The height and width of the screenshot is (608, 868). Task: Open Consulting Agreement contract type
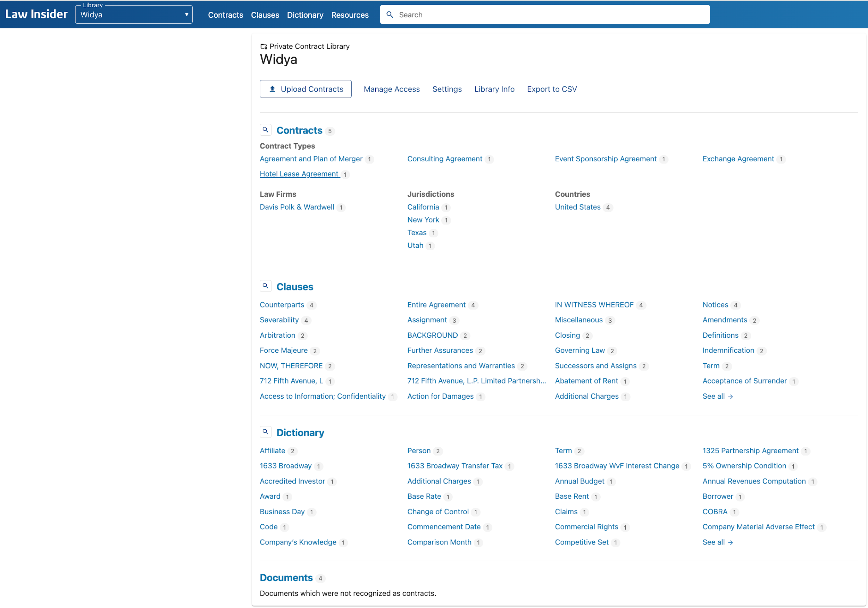click(444, 159)
